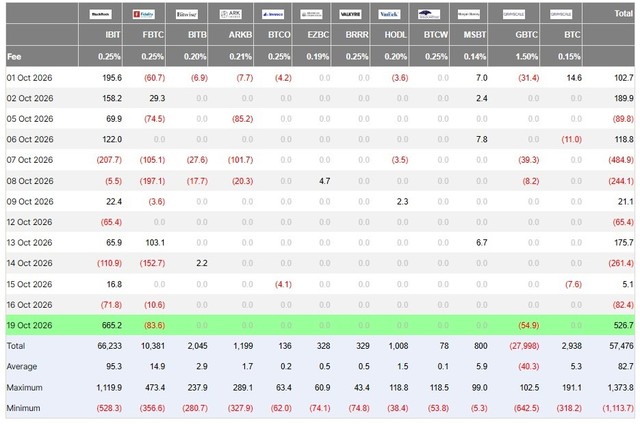Select the HODL ticker header
Screen dimensions: 640x424
click(396, 35)
